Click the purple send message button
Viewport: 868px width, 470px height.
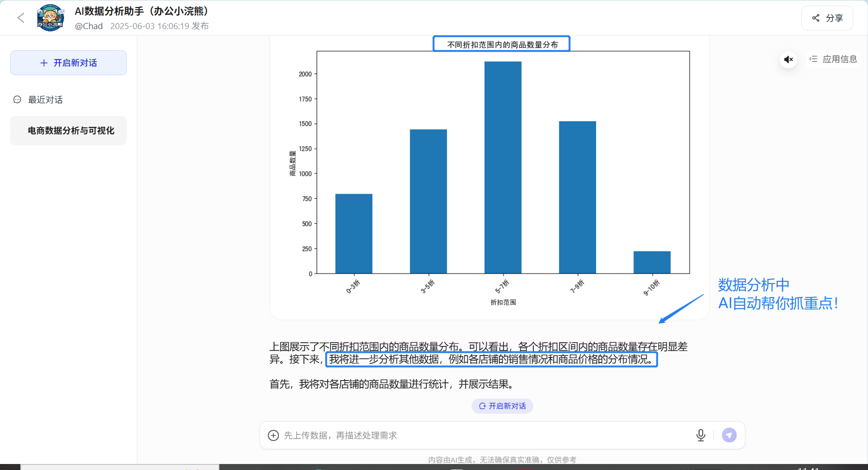pyautogui.click(x=729, y=435)
